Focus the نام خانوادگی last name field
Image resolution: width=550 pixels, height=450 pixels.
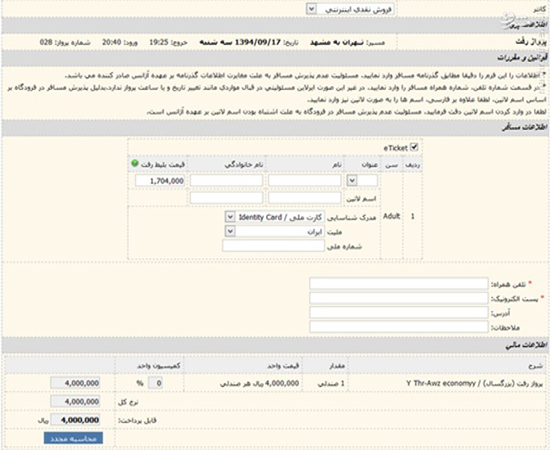click(x=227, y=181)
